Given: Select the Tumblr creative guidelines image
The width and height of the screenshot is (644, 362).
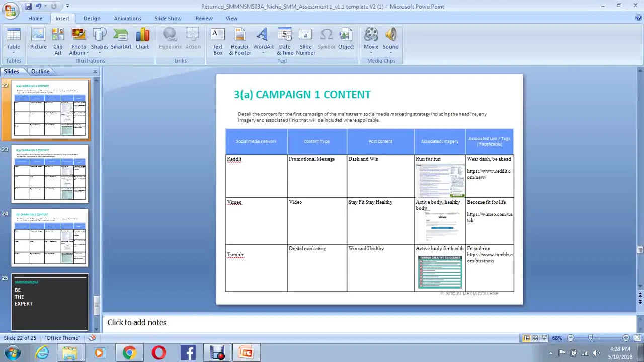Looking at the screenshot, I should coord(440,272).
